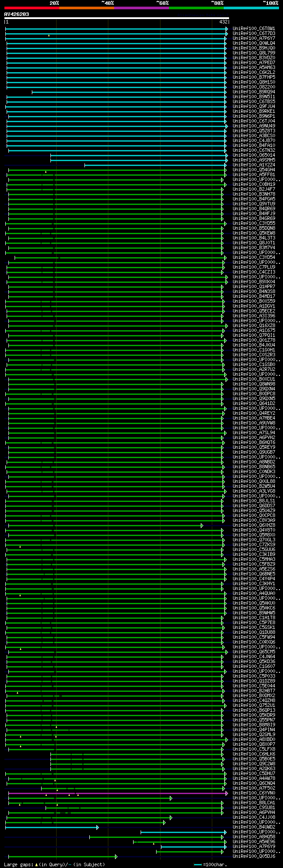Select label UniRef100_C3YD55
The image size is (283, 868).
[254, 224]
